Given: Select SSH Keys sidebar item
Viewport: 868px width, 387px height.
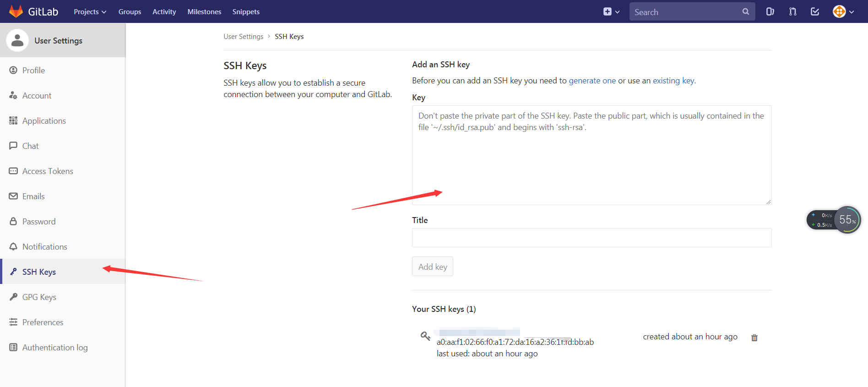Looking at the screenshot, I should 63,272.
